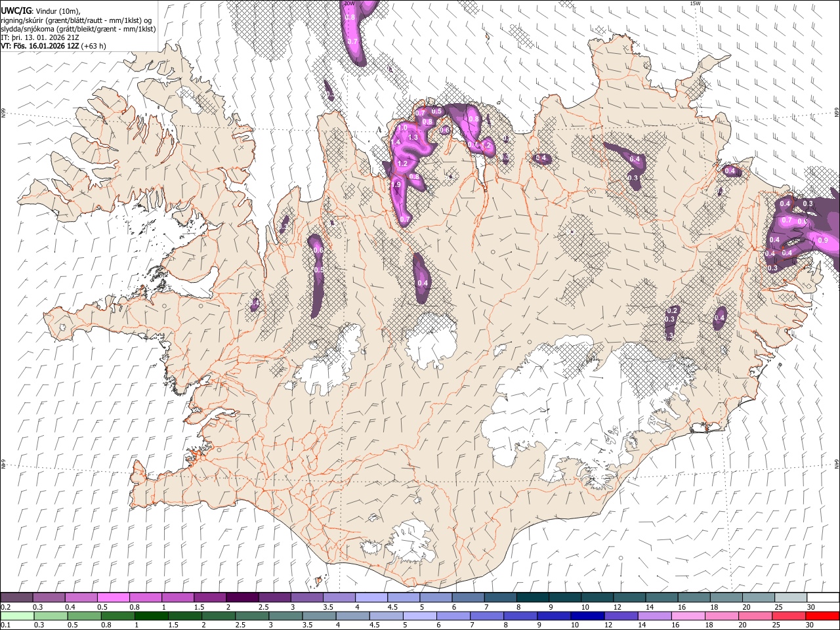Pick lower legend swatch between 10 and 12

pyautogui.click(x=587, y=616)
